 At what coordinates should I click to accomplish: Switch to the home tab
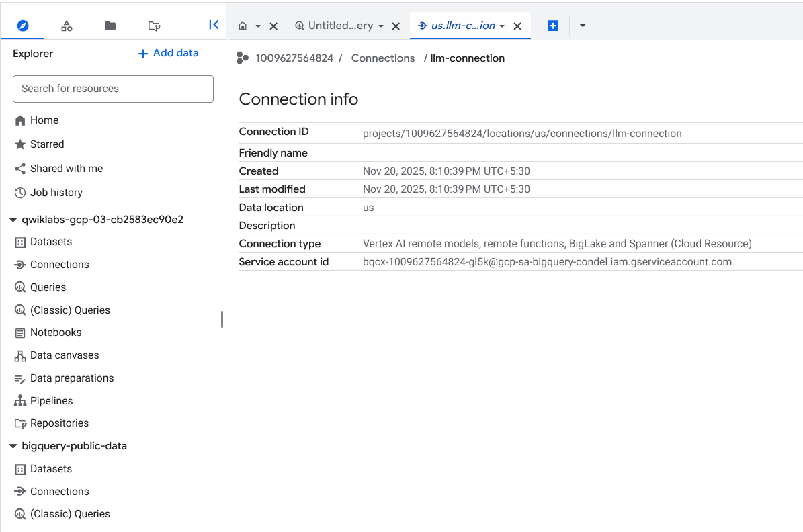(243, 26)
